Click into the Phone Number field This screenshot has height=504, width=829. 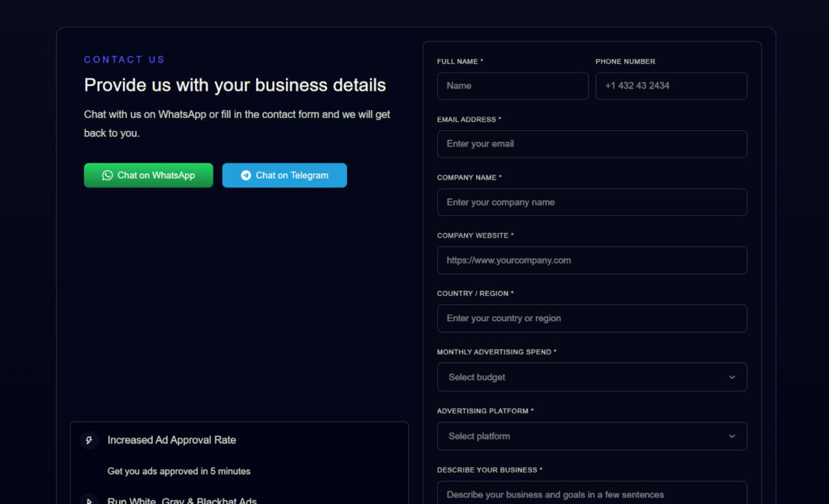pyautogui.click(x=670, y=86)
